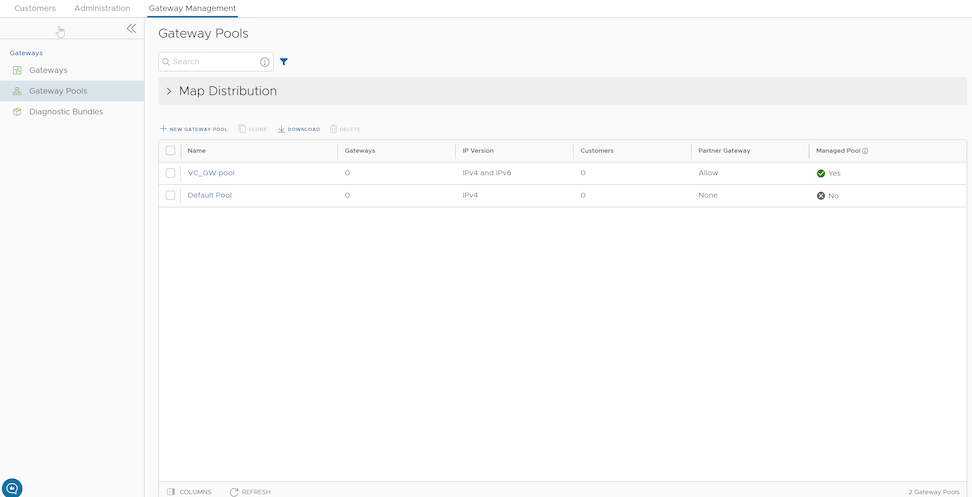This screenshot has height=497, width=972.
Task: Open the Columns chooser
Action: point(189,492)
